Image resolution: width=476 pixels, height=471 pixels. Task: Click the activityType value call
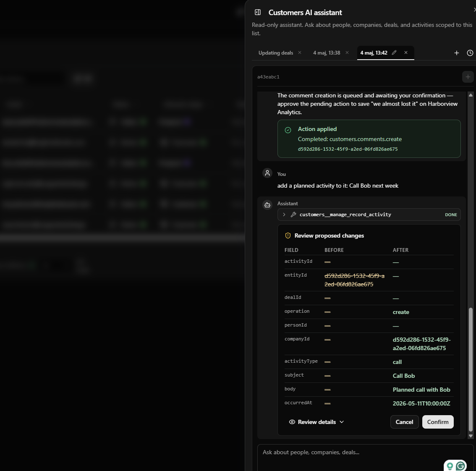(397, 362)
